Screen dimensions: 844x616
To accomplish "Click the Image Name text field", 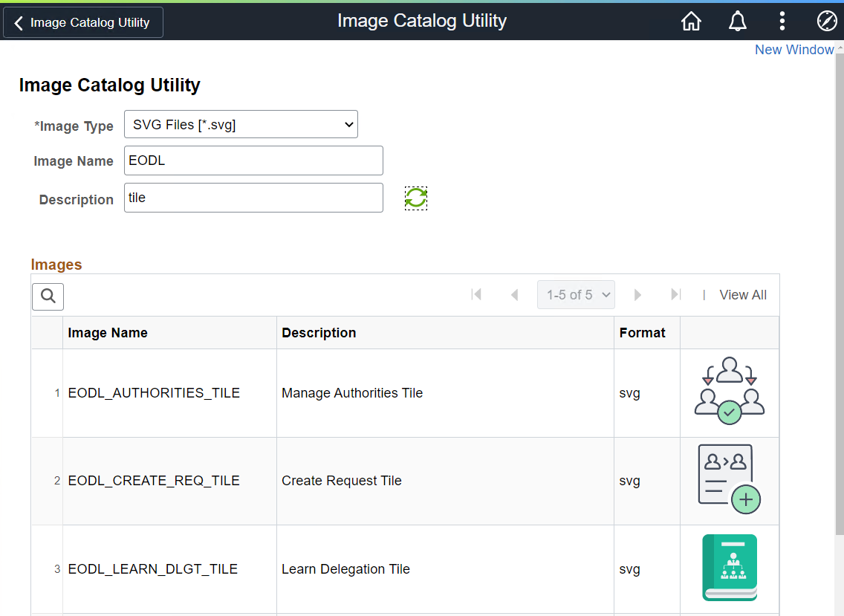I will pos(253,161).
